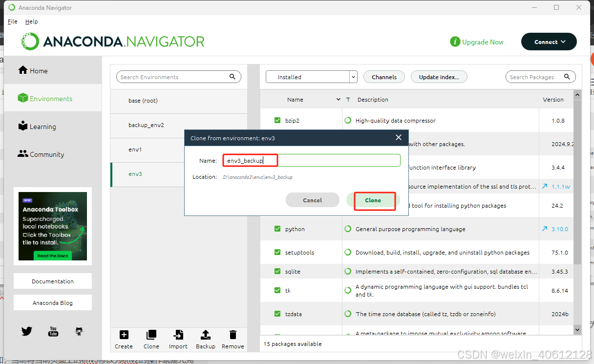Screen dimensions: 594x364
Task: Click the python description status circle
Action: pyautogui.click(x=348, y=229)
